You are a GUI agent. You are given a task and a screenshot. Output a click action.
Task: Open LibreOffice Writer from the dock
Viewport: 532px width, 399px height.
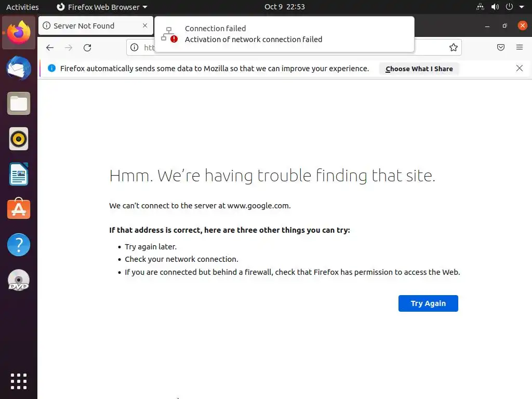tap(19, 174)
